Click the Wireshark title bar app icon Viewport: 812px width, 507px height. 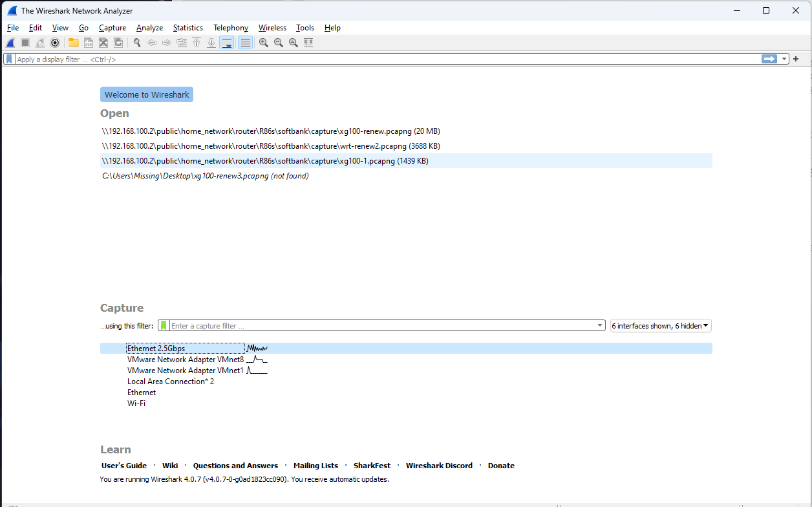[12, 10]
